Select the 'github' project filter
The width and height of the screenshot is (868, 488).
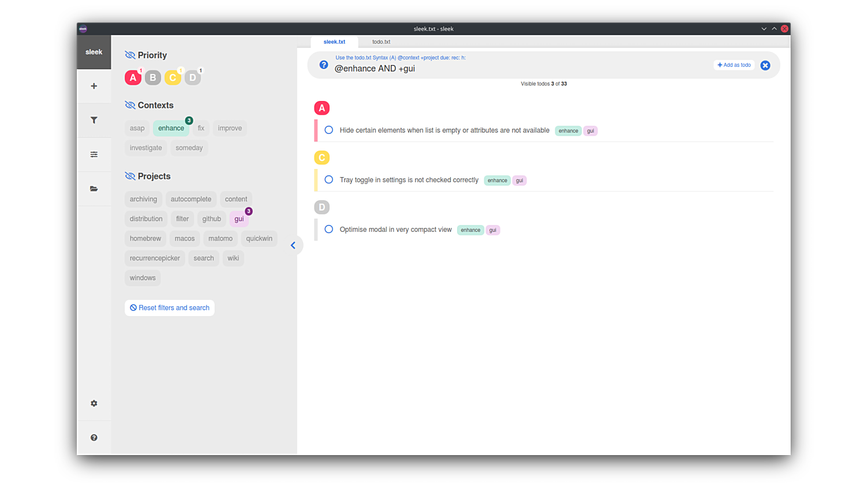click(x=212, y=219)
